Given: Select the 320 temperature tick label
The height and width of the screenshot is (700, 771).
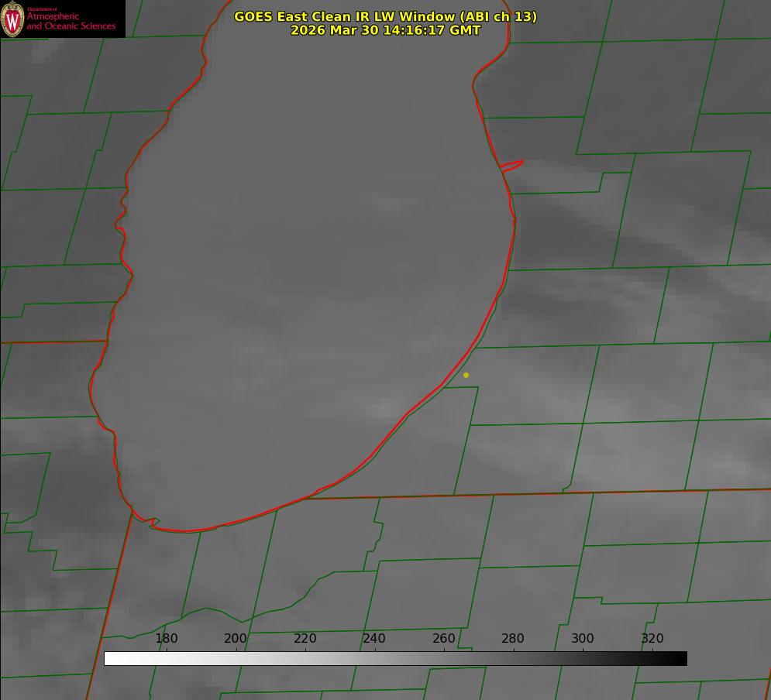Looking at the screenshot, I should point(652,639).
